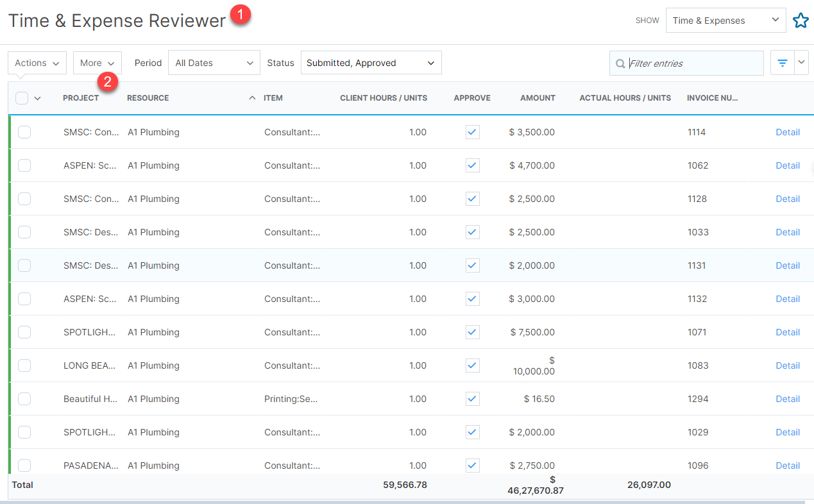Viewport: 814px width, 504px height.
Task: Open the More menu
Action: tap(98, 63)
